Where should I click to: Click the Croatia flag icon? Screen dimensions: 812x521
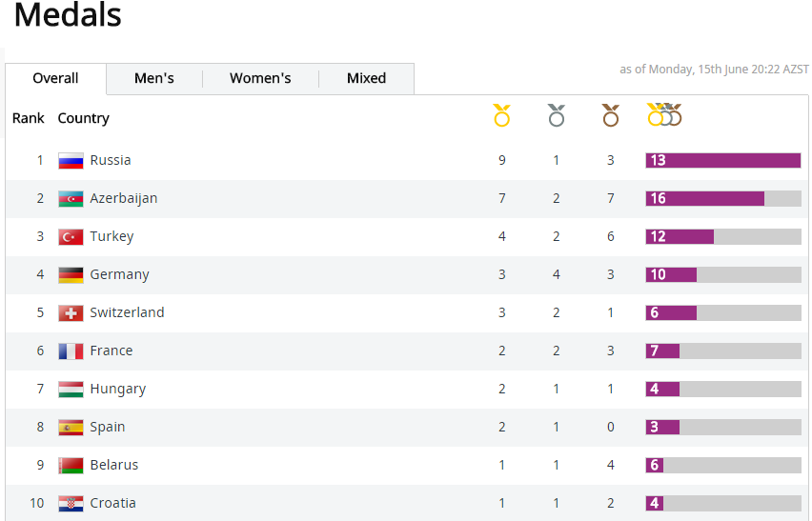tap(71, 504)
